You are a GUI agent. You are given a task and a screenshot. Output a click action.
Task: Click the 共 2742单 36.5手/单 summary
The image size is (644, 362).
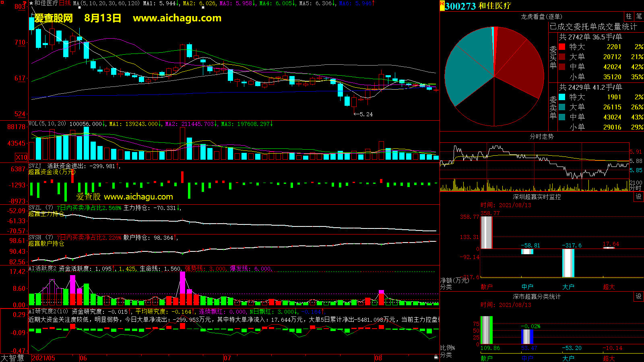(x=590, y=37)
